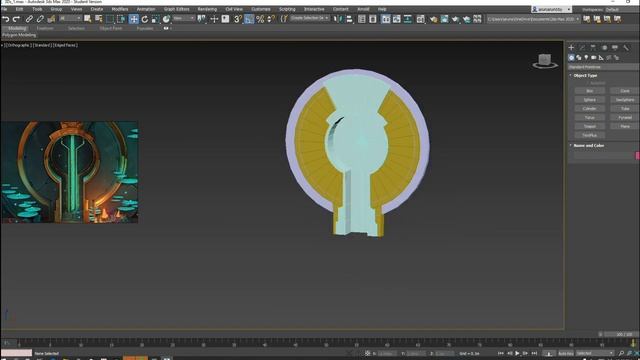Screen dimensions: 640x360
Task: Toggle Percent Snap
Action: [260, 19]
